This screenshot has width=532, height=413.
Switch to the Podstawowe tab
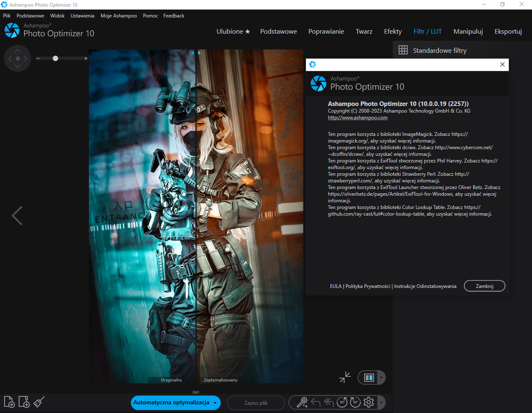point(278,31)
